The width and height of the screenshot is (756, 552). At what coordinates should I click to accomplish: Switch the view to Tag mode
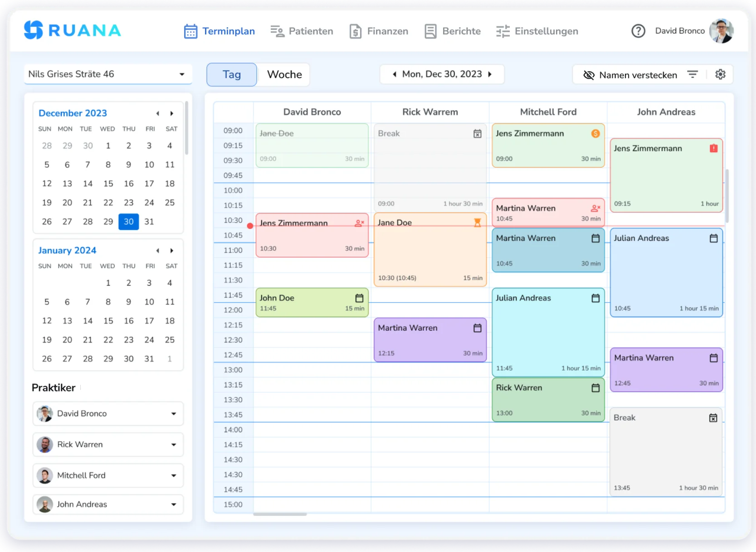[x=231, y=74]
